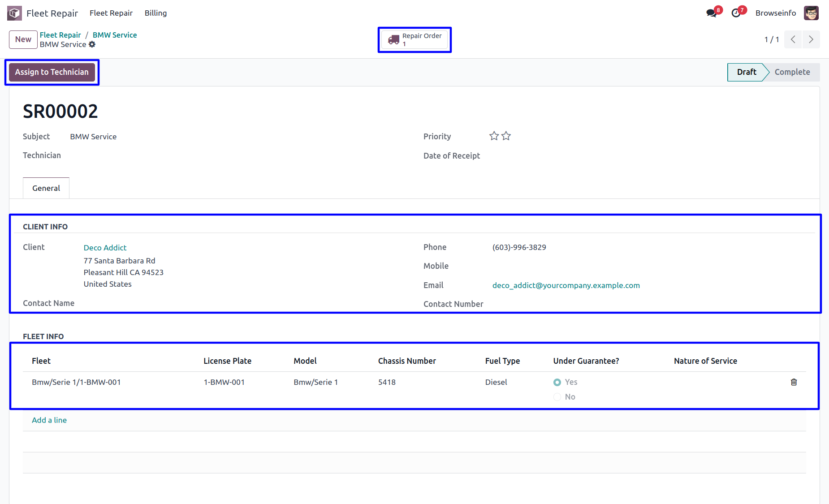Click the Technician field
Viewport: 829px width, 504px height.
coord(179,155)
